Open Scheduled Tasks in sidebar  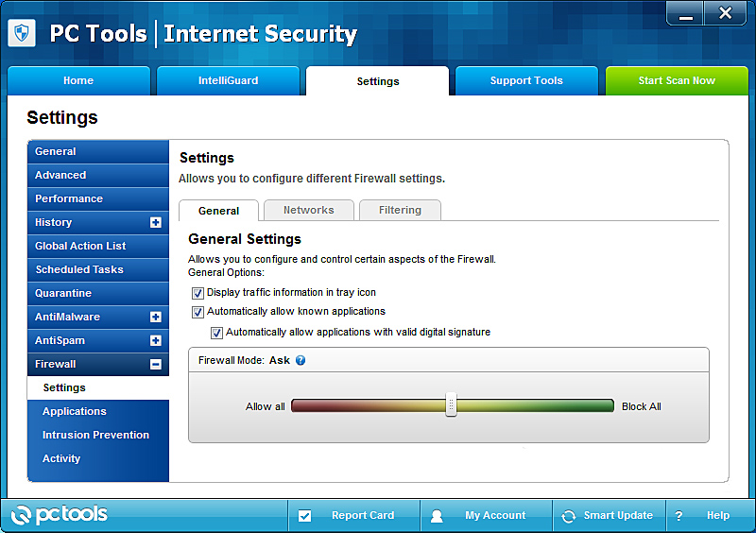(x=98, y=269)
